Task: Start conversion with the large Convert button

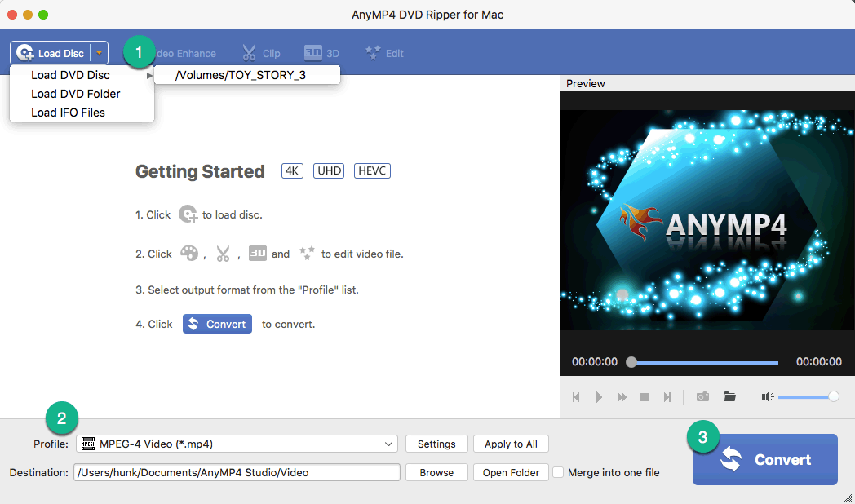Action: click(765, 459)
